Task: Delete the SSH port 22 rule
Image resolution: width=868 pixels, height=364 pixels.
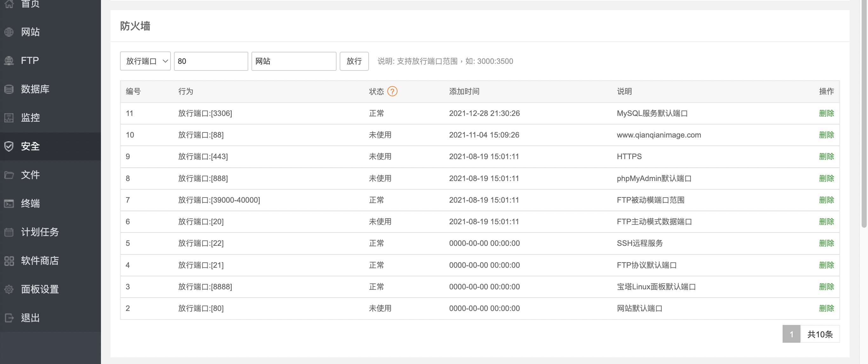Action: point(826,243)
